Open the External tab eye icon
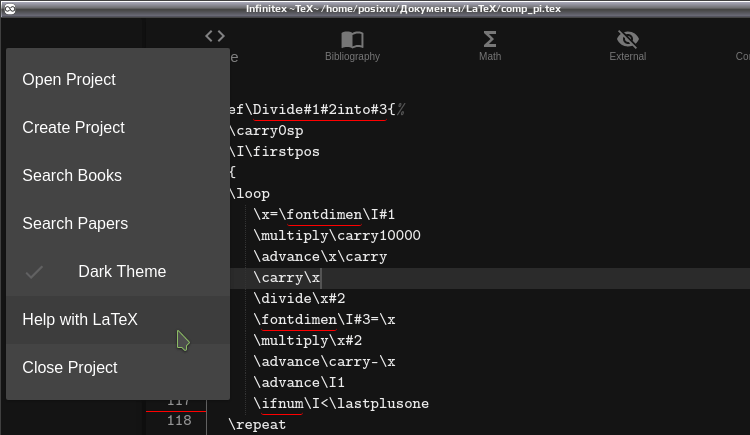The width and height of the screenshot is (750, 435). [x=628, y=39]
